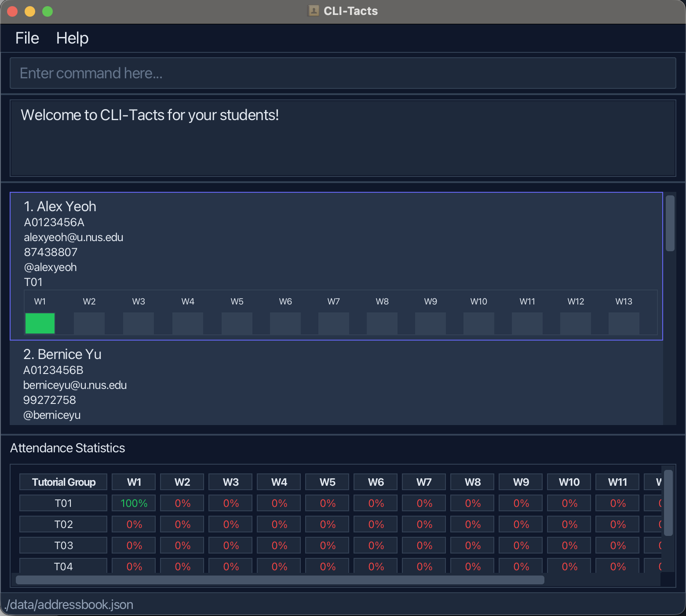
Task: Click the statistics table horizontal scrollbar
Action: click(x=280, y=580)
